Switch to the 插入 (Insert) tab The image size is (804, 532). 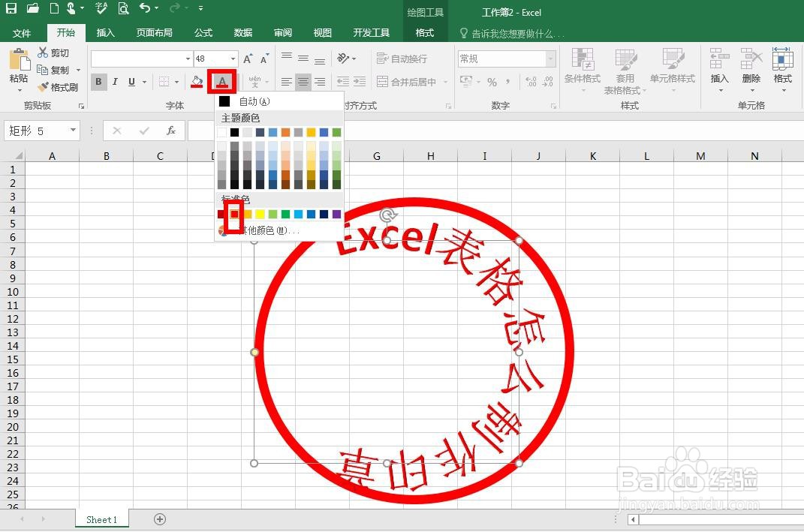pos(105,33)
